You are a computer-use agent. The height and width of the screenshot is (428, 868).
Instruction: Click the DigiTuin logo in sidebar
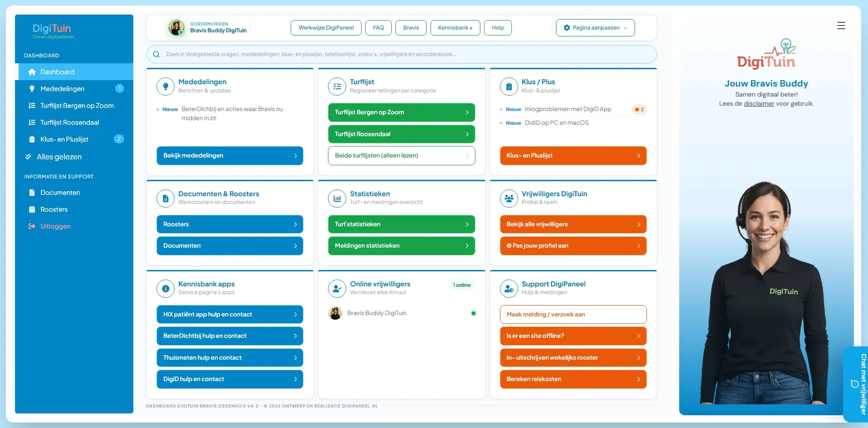(x=53, y=31)
